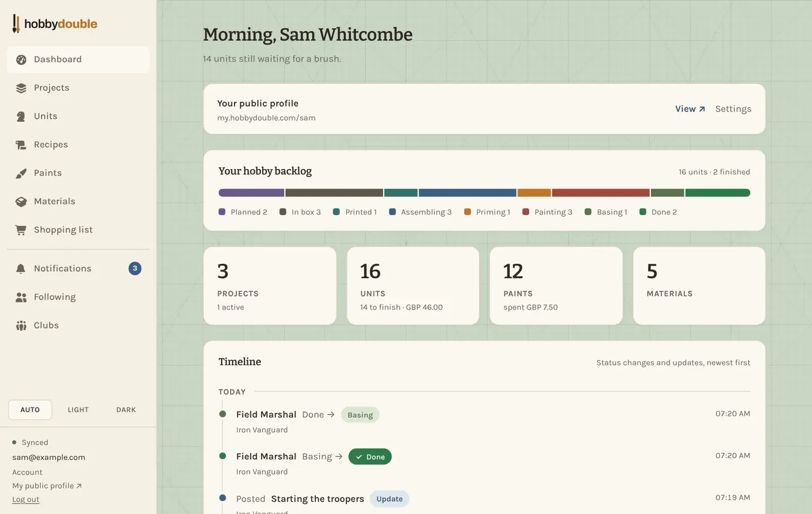
Task: Click the my.hobbydouble.com/sam profile URL
Action: pyautogui.click(x=266, y=118)
